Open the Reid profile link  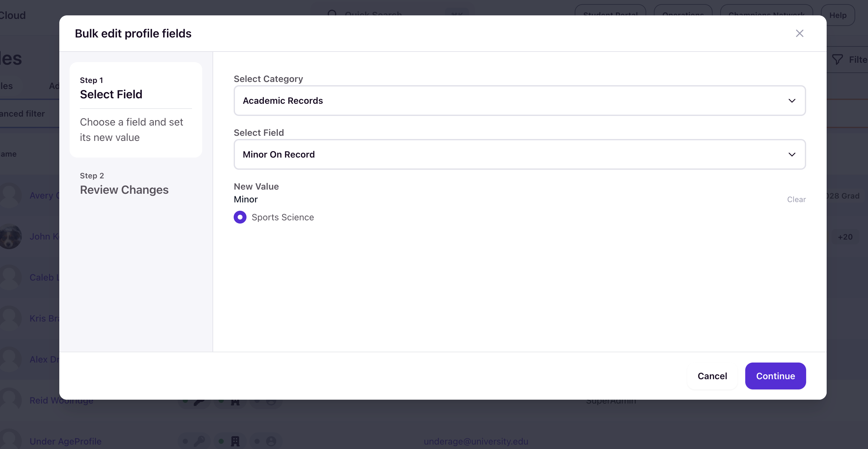(x=61, y=401)
